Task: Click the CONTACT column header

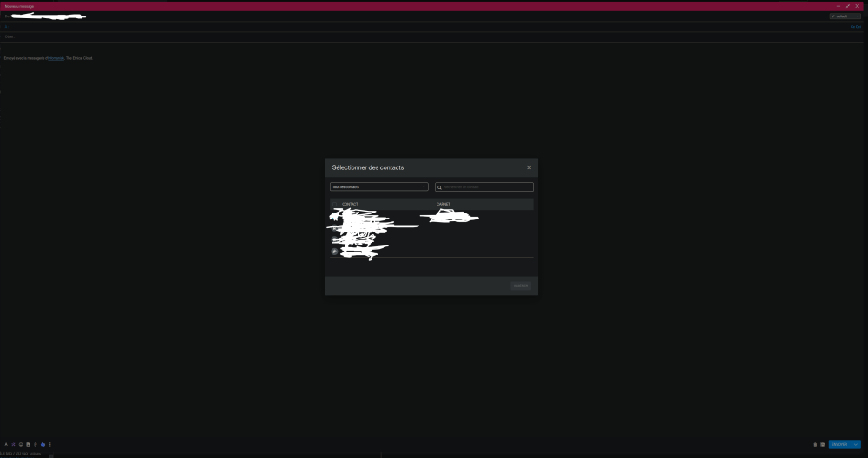Action: click(350, 204)
